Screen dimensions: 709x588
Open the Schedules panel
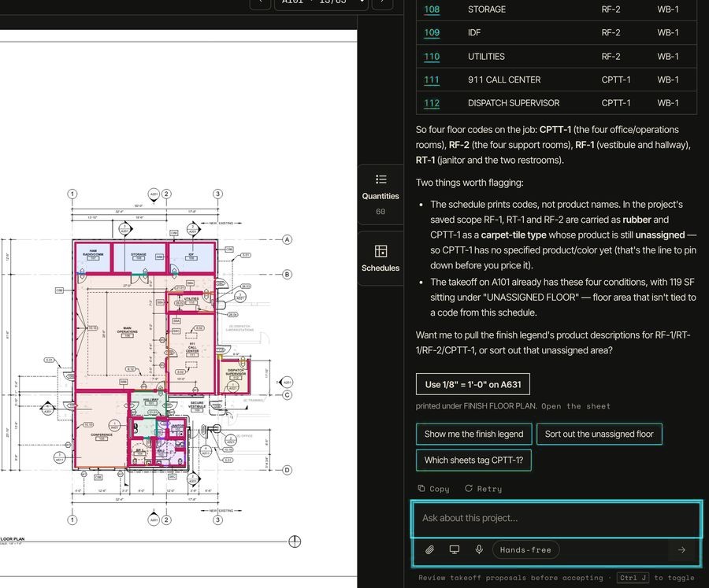point(380,258)
